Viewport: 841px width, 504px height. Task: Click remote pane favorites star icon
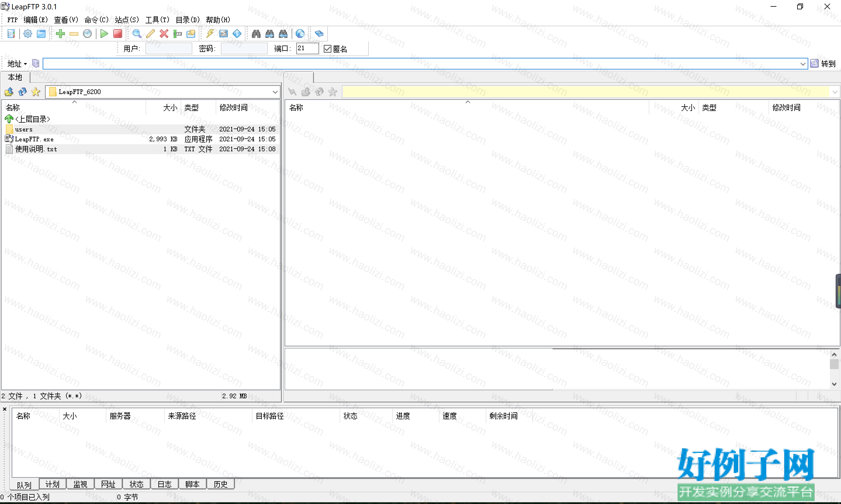333,92
